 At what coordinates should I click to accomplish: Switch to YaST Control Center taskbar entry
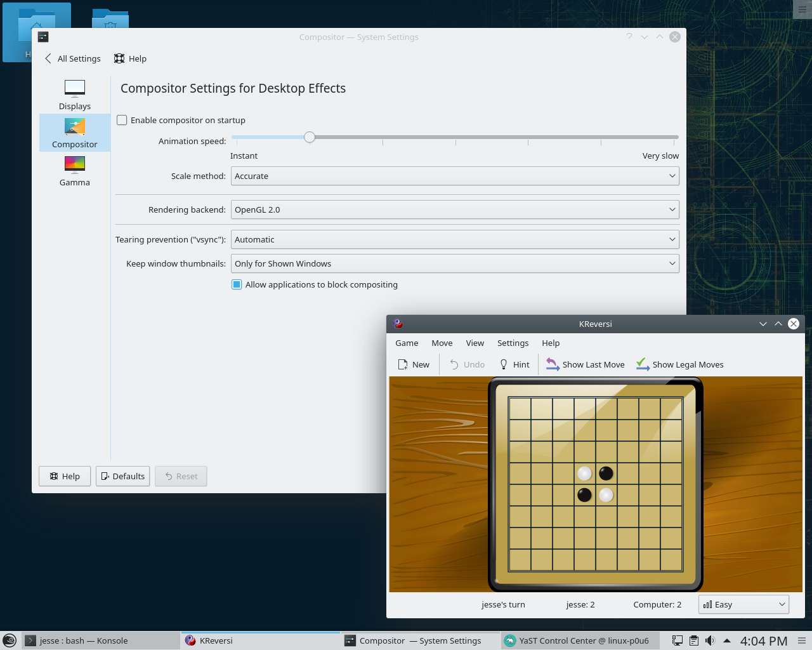click(579, 640)
